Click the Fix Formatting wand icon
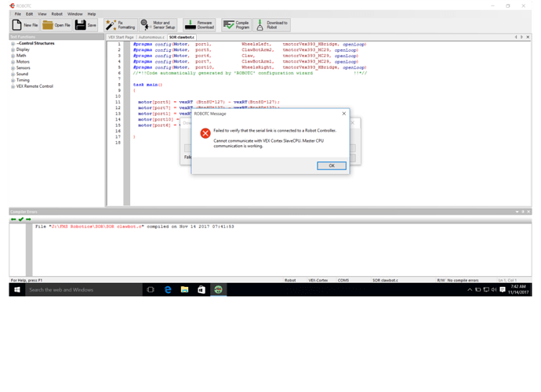The image size is (541, 392). pos(111,25)
